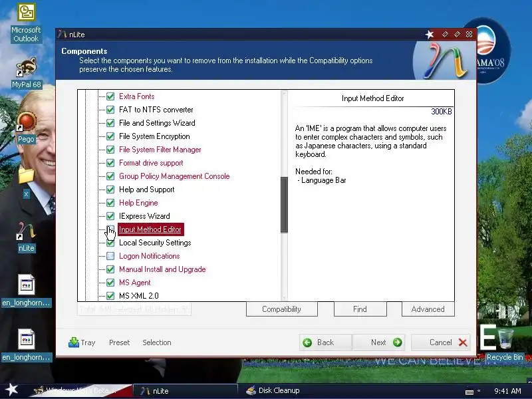Open the Recycle Bin
532x399 pixels.
tap(505, 343)
